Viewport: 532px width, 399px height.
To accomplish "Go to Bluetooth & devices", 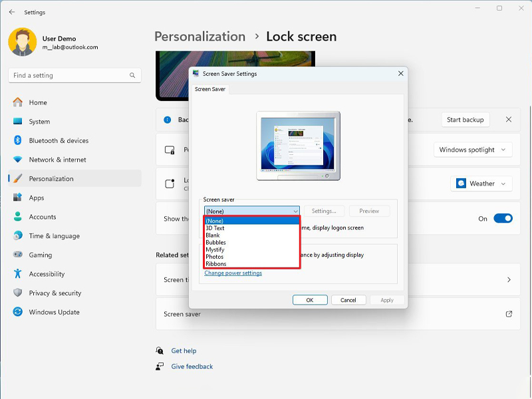I will point(74,140).
